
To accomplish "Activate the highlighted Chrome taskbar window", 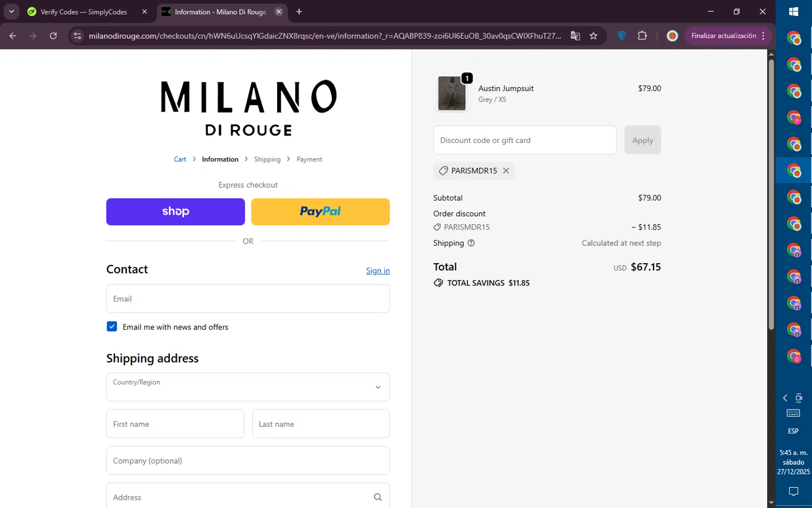I will tap(794, 171).
